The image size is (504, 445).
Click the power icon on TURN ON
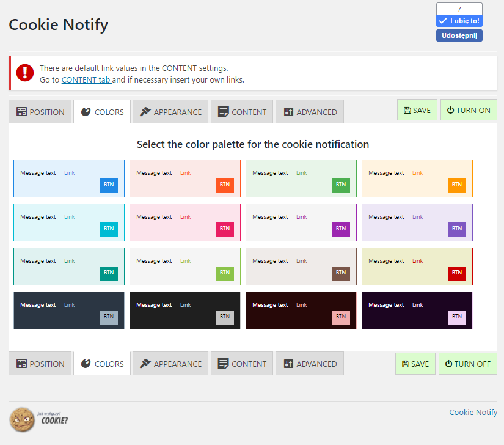451,110
